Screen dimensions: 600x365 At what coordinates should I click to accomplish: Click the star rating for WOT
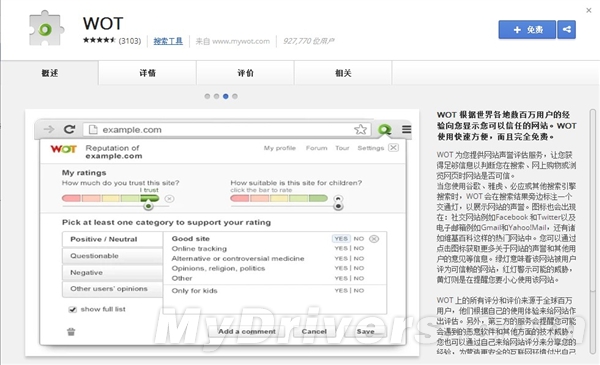pos(99,40)
